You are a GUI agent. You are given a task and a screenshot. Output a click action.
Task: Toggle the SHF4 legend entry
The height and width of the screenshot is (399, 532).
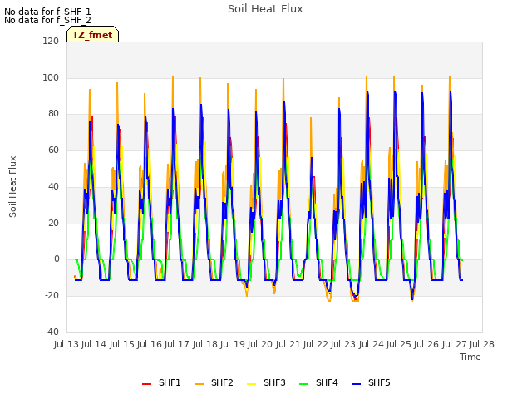pos(318,382)
